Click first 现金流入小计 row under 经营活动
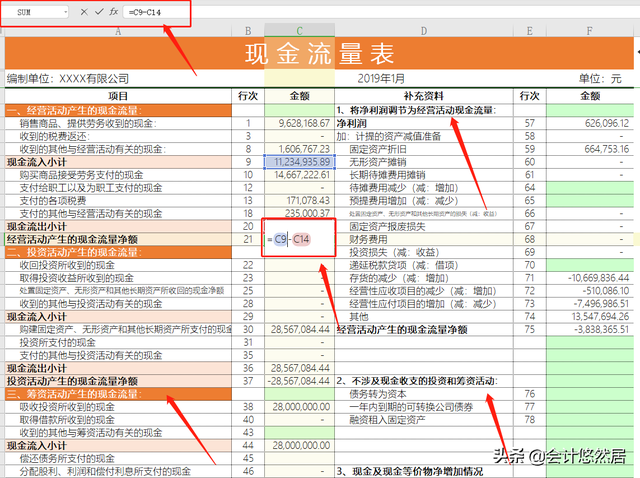The height and width of the screenshot is (478, 640). [118, 162]
